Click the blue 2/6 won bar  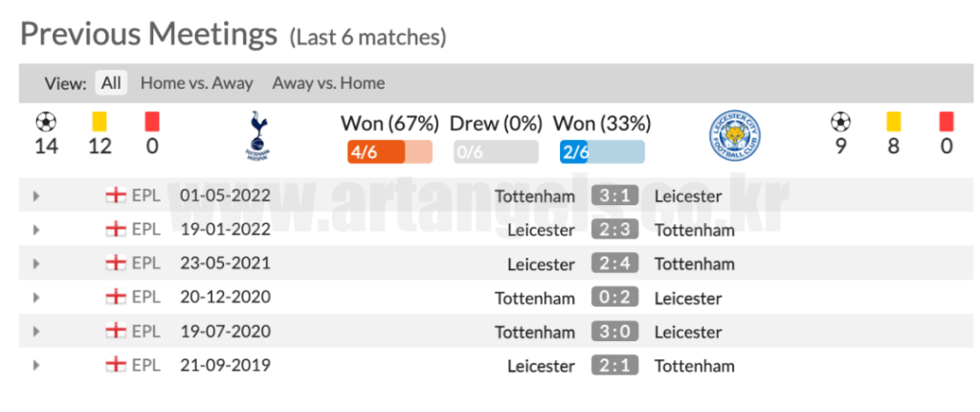tap(602, 151)
